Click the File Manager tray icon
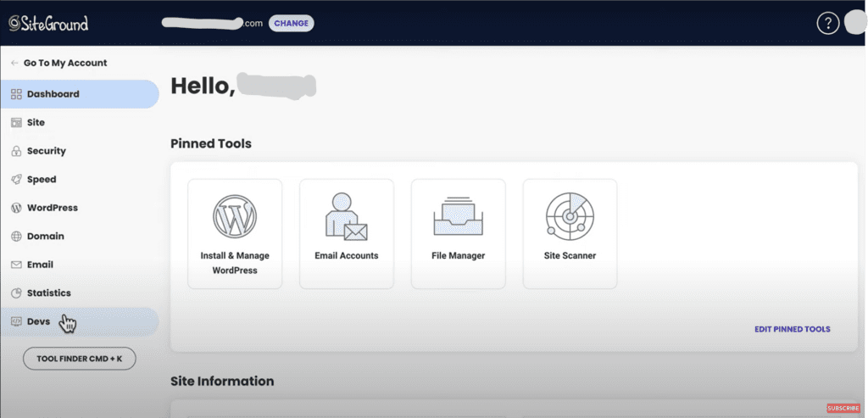This screenshot has width=868, height=418. point(458,216)
